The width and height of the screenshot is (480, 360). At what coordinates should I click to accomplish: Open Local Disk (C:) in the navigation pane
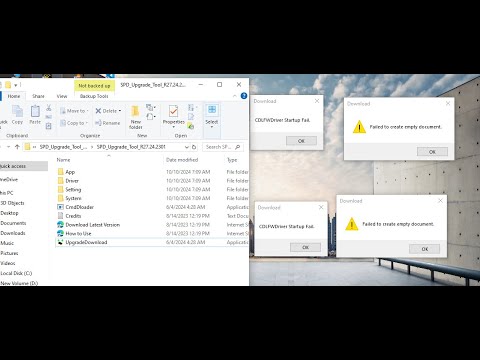point(16,273)
